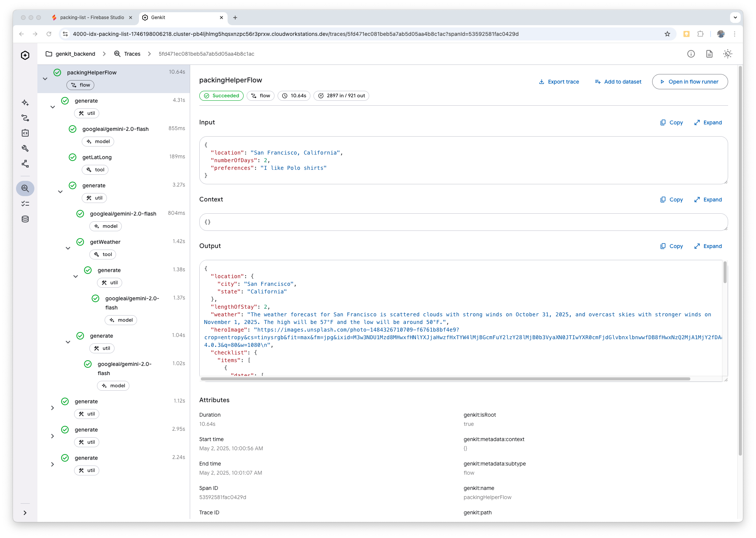
Task: Click the info icon in the header
Action: tap(691, 54)
